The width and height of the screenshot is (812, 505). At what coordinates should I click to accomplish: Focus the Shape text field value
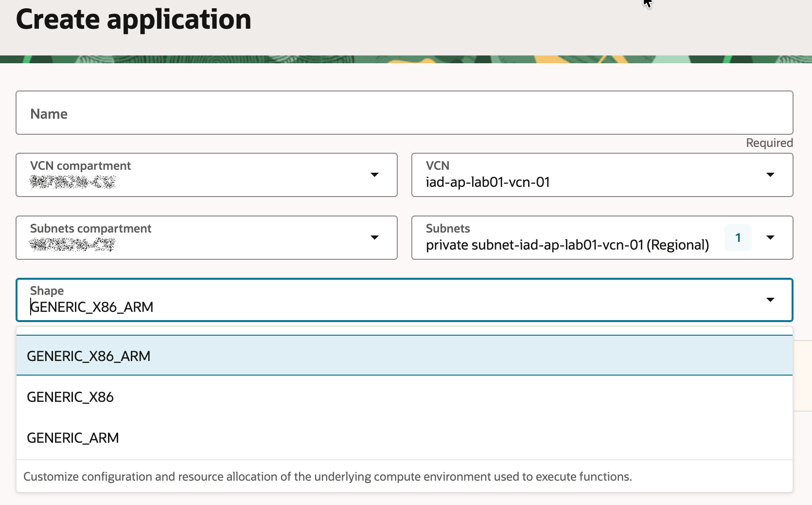pos(92,307)
